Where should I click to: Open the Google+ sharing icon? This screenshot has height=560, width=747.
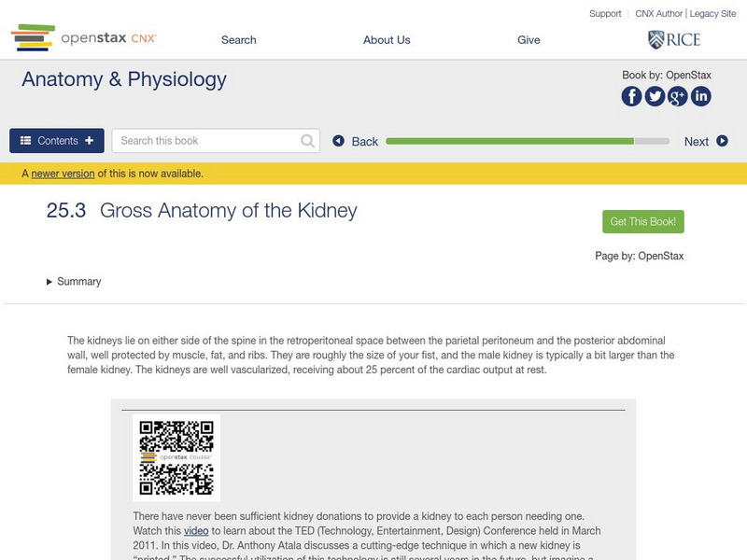(x=678, y=94)
